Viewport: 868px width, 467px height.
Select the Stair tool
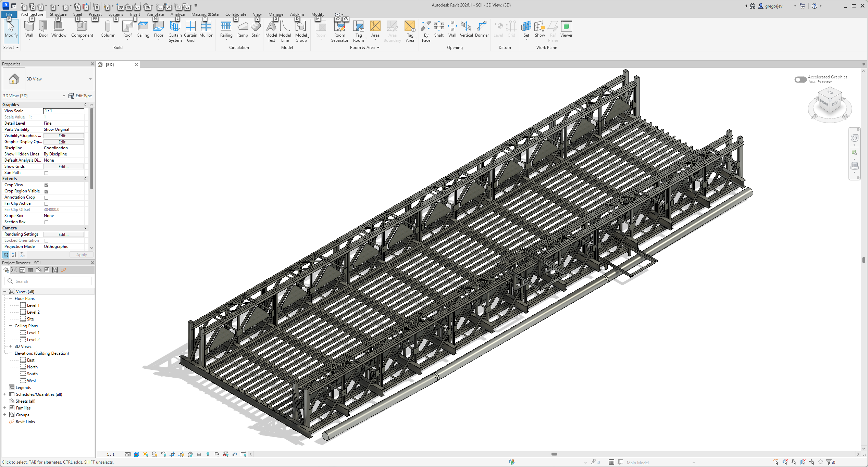[256, 29]
